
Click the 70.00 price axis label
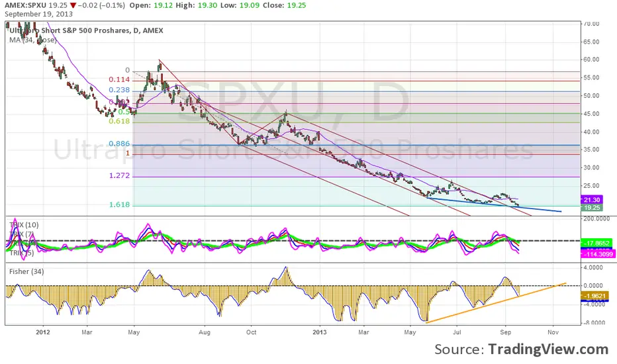tap(591, 24)
